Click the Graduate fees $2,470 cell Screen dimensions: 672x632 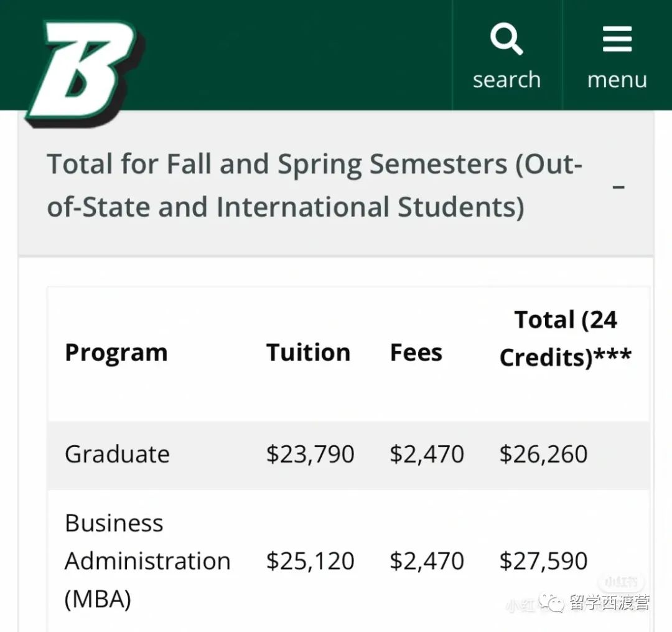pyautogui.click(x=427, y=455)
